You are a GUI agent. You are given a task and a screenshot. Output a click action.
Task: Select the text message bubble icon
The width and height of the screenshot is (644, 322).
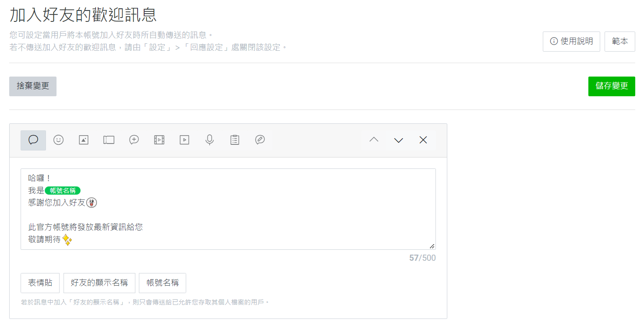pyautogui.click(x=33, y=140)
